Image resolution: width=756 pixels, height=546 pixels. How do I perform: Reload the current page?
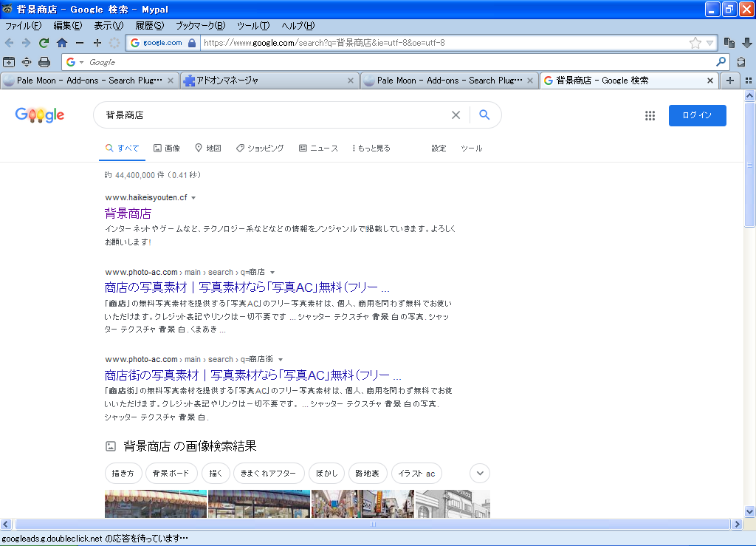point(44,43)
